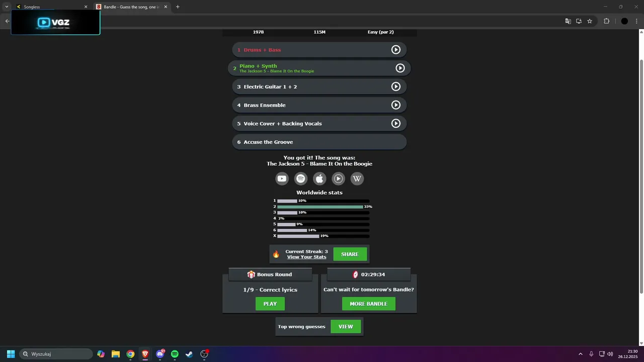The width and height of the screenshot is (644, 362).
Task: Open Steam from the taskbar
Action: click(x=189, y=354)
